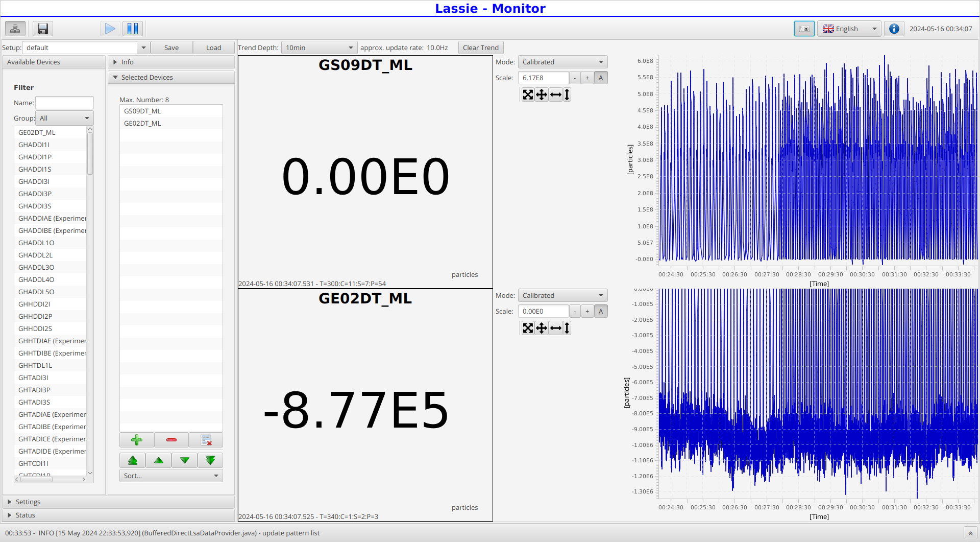Open Mode dropdown for GE02DT_ML
The image size is (980, 542).
[562, 295]
